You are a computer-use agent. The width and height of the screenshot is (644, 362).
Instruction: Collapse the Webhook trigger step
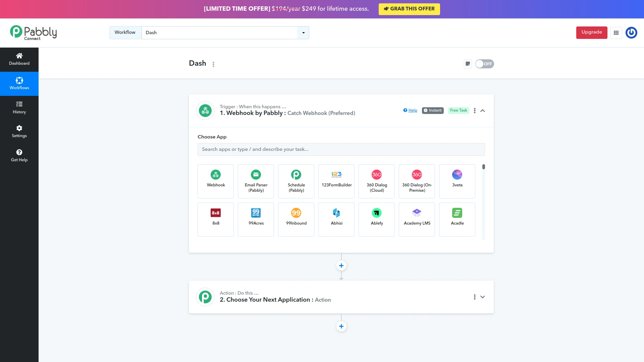[x=483, y=110]
